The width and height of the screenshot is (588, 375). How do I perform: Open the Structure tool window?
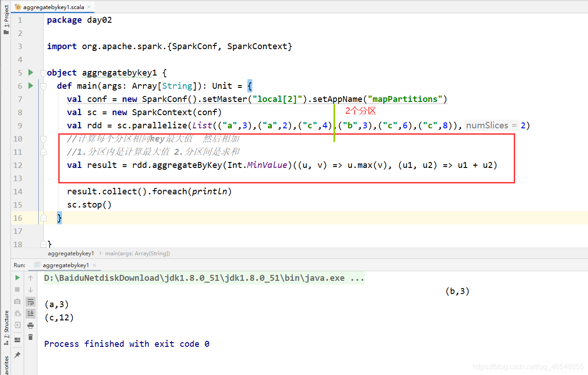[6, 328]
